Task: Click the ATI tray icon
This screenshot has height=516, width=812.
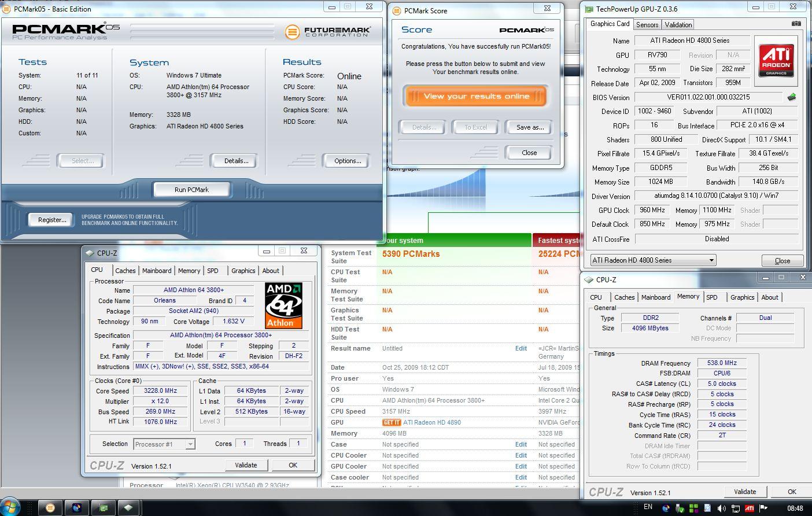Action: click(749, 508)
